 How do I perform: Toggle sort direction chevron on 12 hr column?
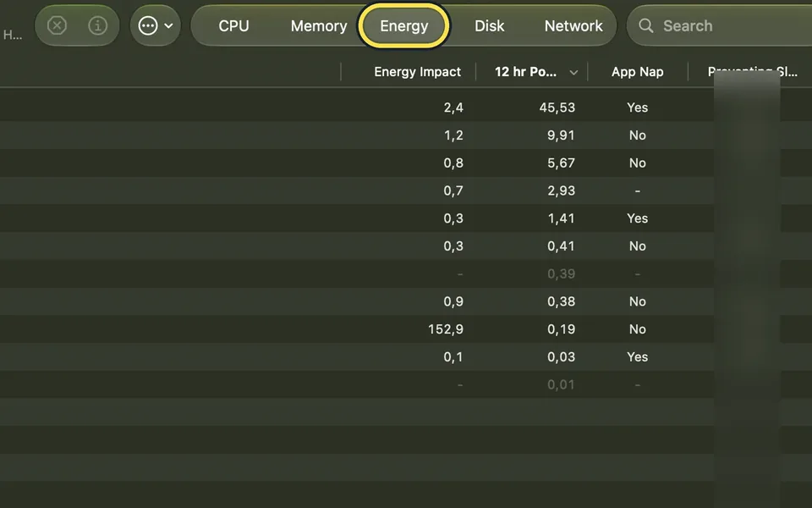(x=573, y=73)
